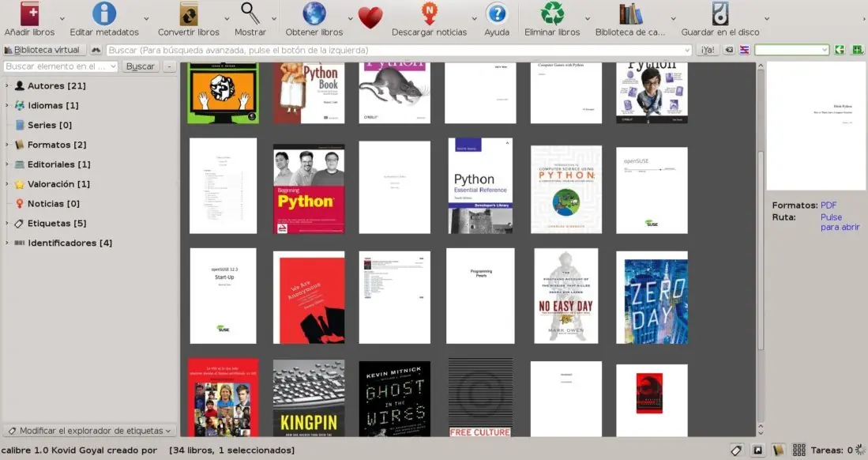Select Editoriales [1] in tag browser

pos(58,164)
